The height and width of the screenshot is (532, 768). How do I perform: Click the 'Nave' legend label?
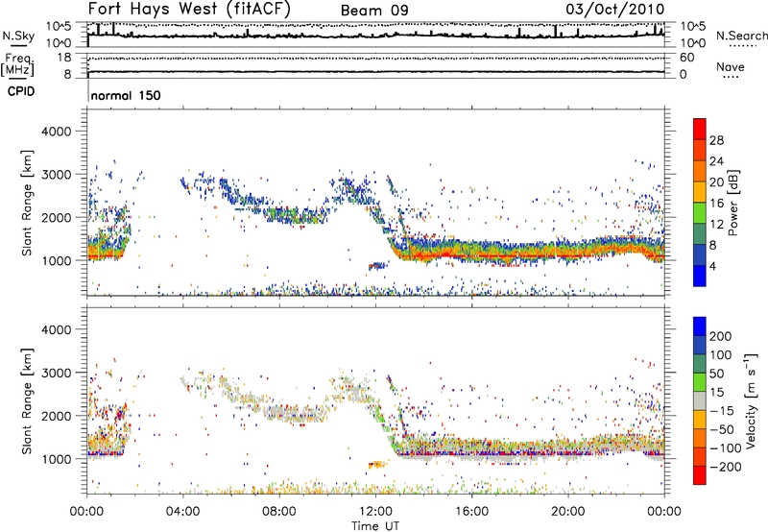[x=731, y=67]
